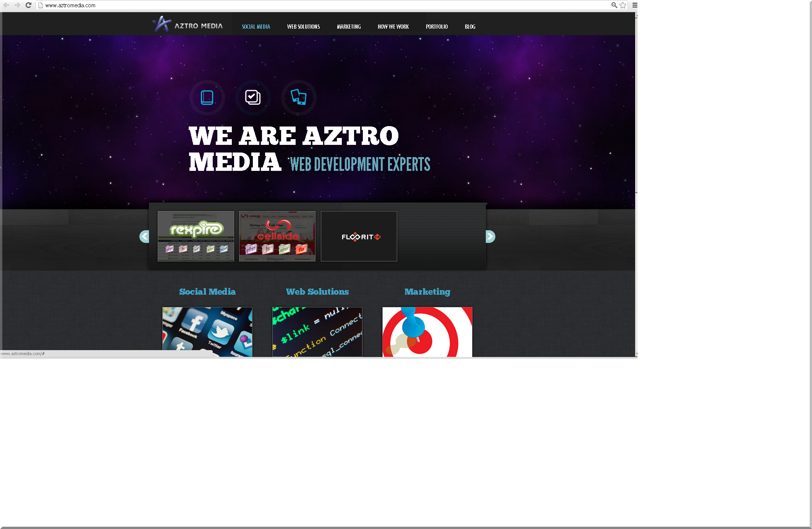The width and height of the screenshot is (812, 529).
Task: Open the Floorit portfolio thumbnail
Action: click(x=359, y=236)
